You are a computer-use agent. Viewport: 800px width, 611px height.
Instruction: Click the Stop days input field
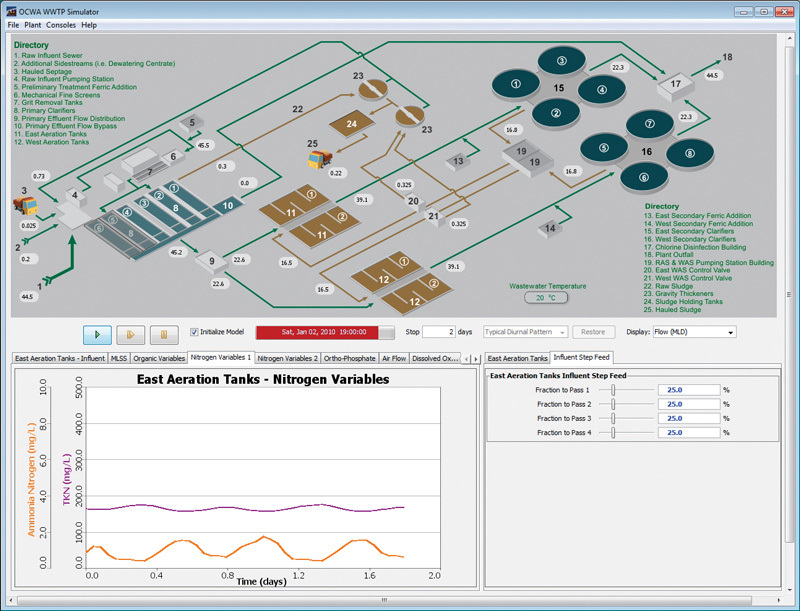point(439,332)
